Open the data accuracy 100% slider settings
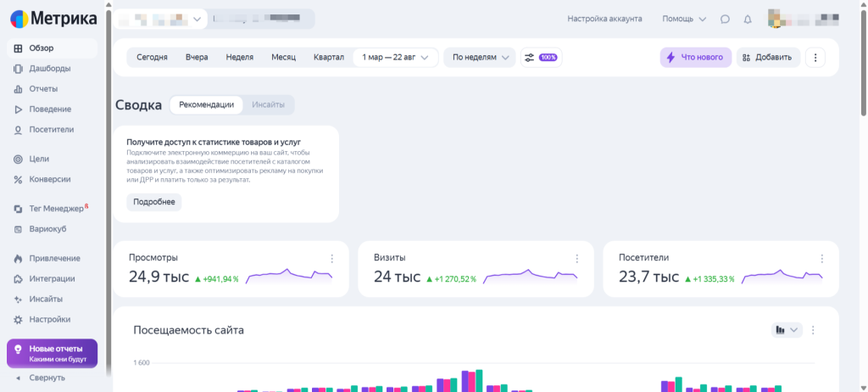 click(x=541, y=58)
